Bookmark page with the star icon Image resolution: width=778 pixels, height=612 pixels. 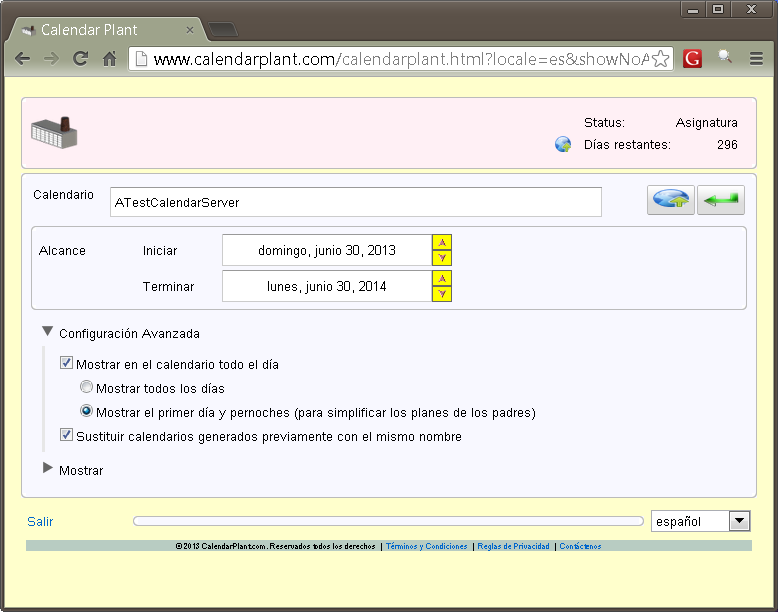[660, 59]
